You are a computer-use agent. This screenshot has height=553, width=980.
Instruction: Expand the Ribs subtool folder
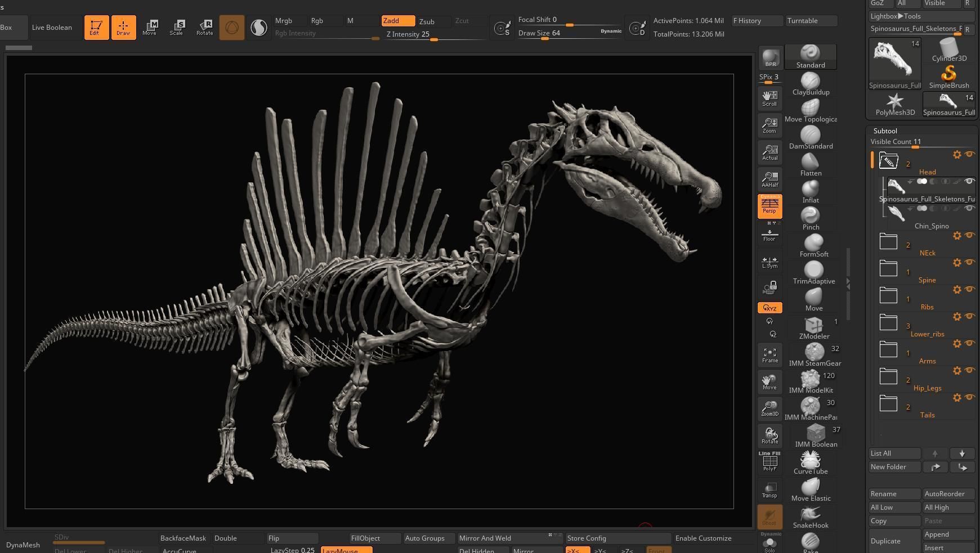click(x=888, y=295)
